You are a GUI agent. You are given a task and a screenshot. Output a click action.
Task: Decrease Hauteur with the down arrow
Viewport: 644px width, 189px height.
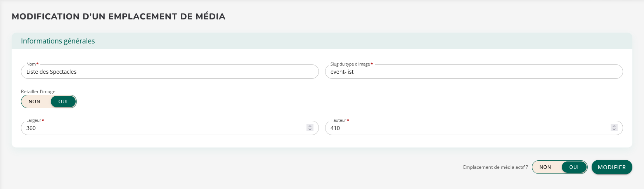pos(614,130)
